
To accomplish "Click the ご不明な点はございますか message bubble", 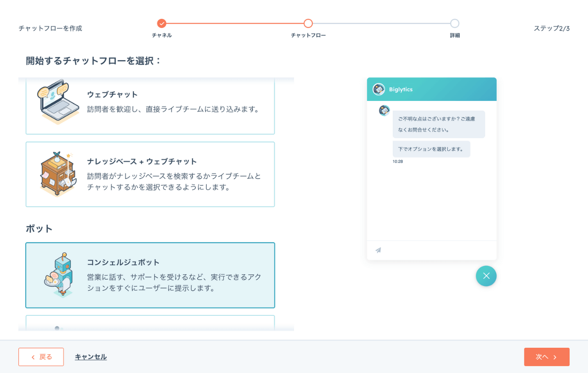I will coord(439,124).
